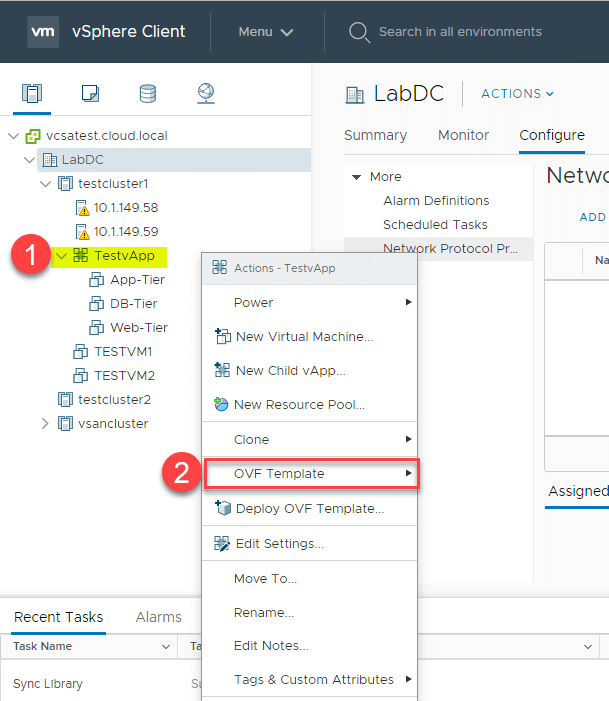609x701 pixels.
Task: Click the Edit Settings icon in menu
Action: point(222,543)
